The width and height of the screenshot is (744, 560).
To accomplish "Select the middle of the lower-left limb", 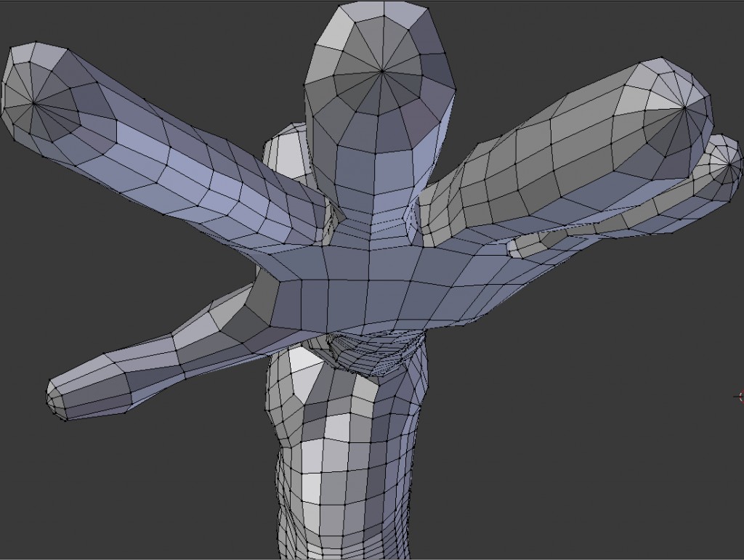I will click(x=167, y=356).
